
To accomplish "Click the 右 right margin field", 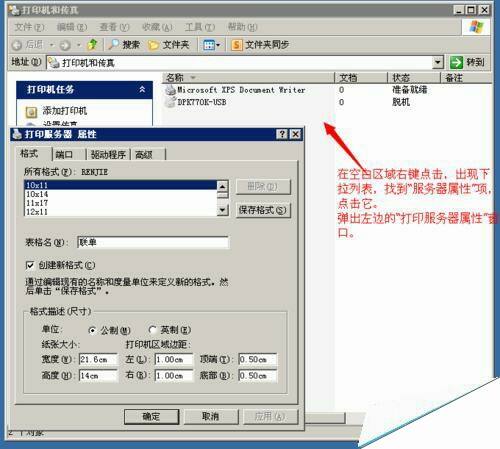I will (x=174, y=376).
